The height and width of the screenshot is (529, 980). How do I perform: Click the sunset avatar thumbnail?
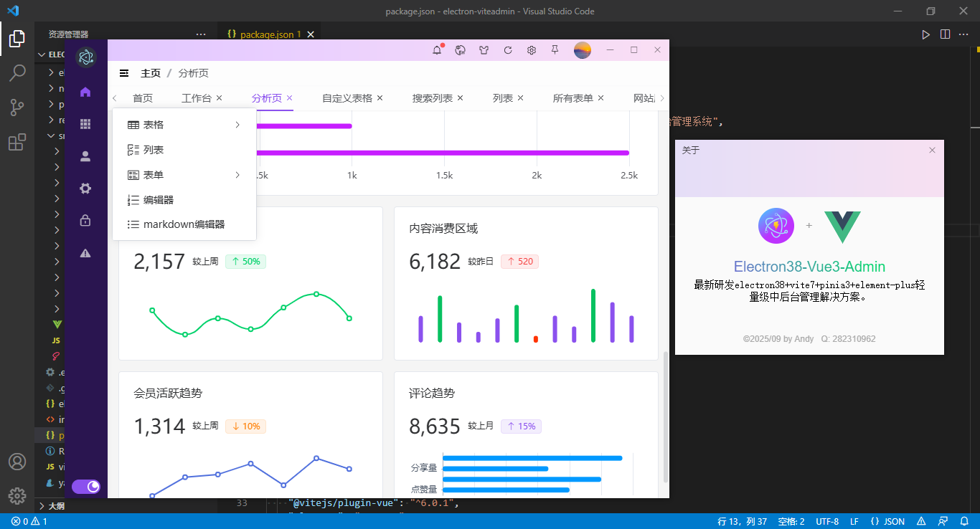pyautogui.click(x=582, y=50)
